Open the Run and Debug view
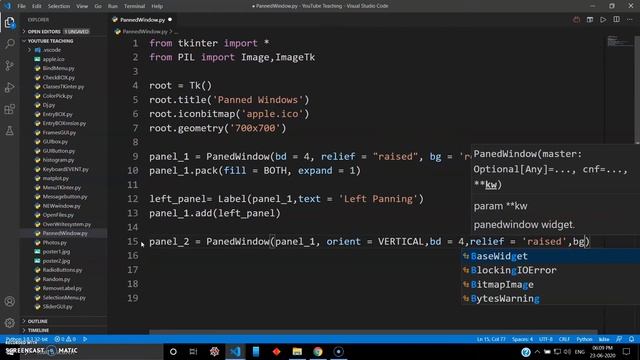The image size is (640, 360). [x=9, y=87]
